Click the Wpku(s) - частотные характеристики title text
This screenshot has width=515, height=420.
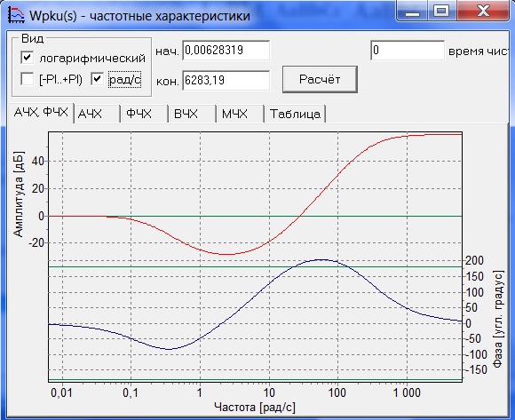(139, 16)
